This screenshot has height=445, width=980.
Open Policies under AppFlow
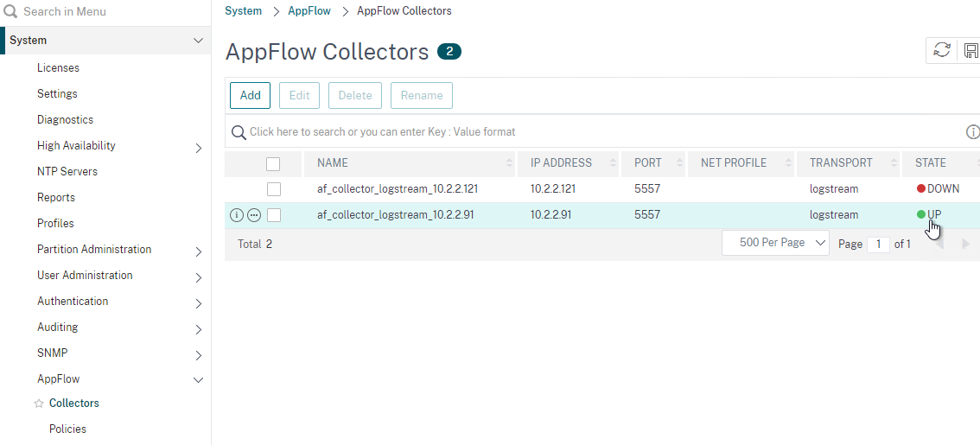[x=67, y=429]
